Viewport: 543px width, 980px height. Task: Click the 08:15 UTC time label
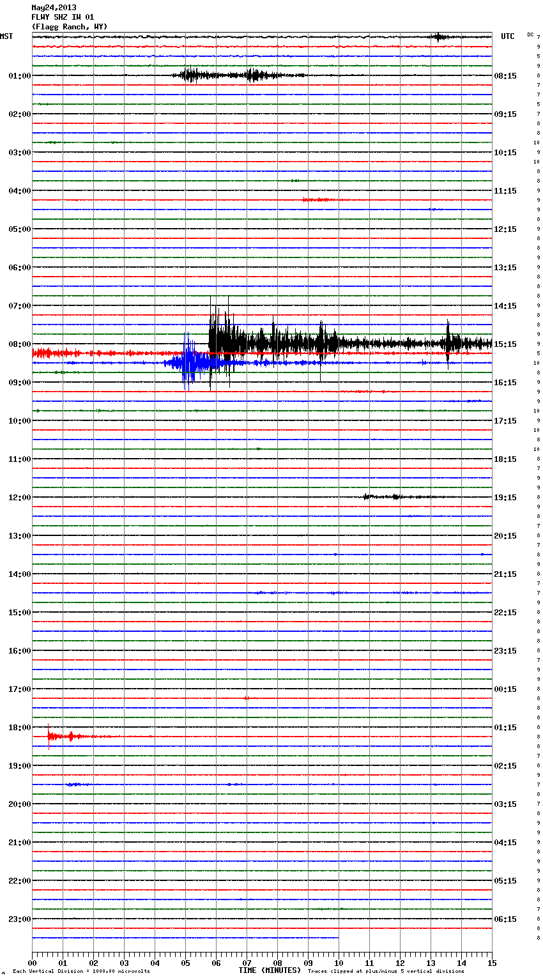[505, 76]
